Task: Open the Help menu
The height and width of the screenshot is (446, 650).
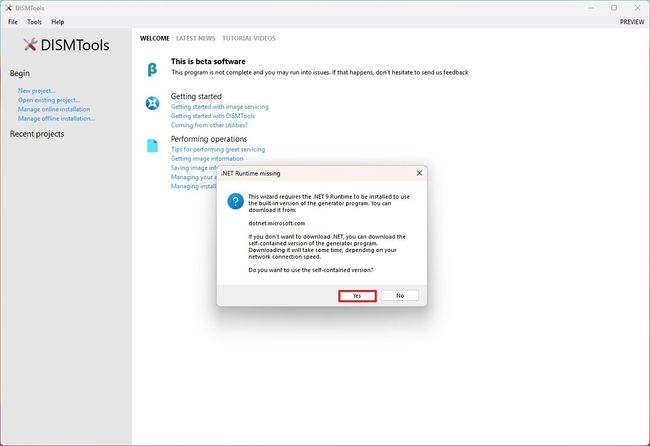Action: (58, 22)
